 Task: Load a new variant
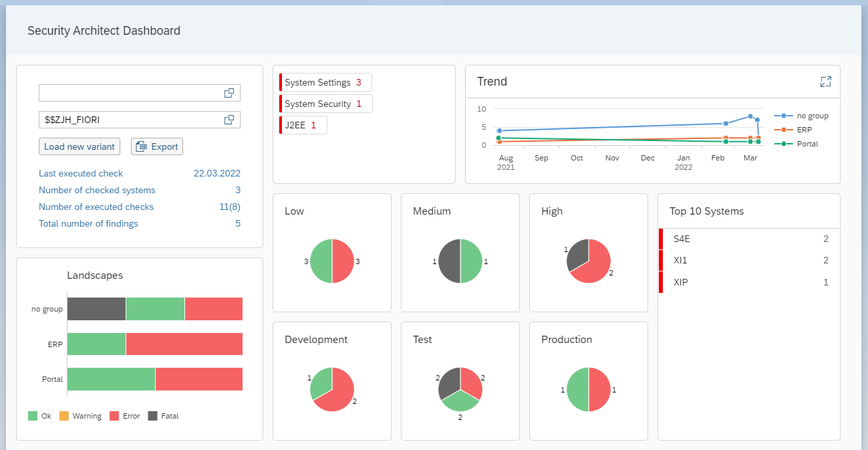tap(79, 146)
